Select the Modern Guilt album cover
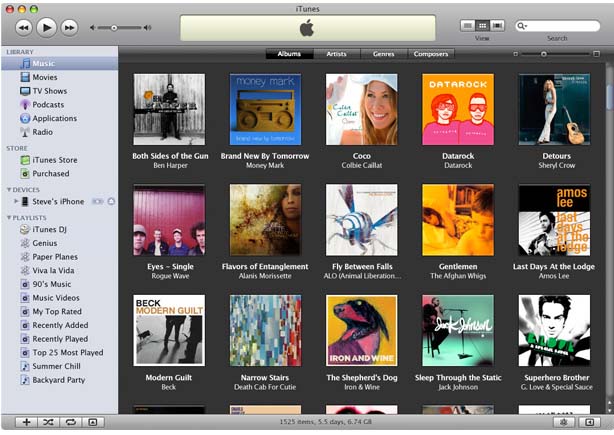614x435 pixels. pyautogui.click(x=169, y=330)
